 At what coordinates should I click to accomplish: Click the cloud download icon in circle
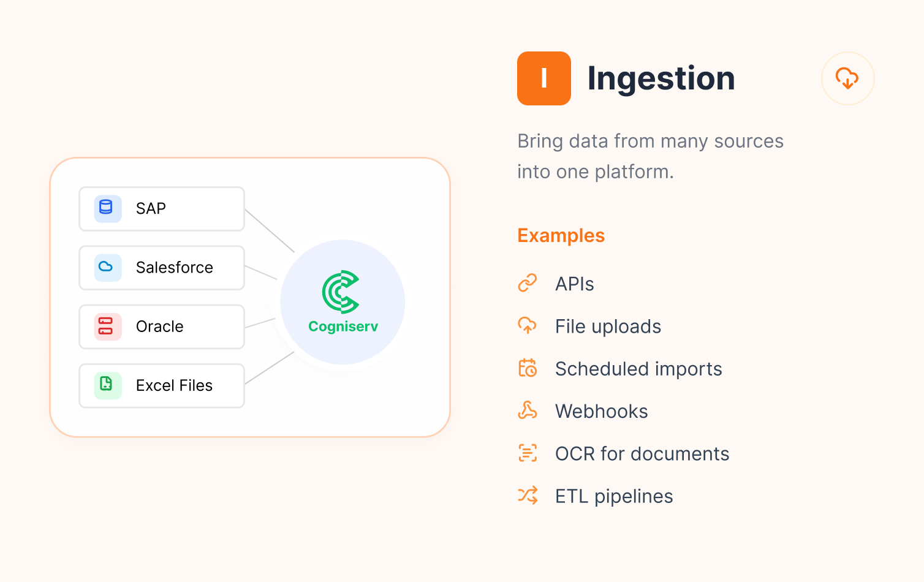(847, 78)
